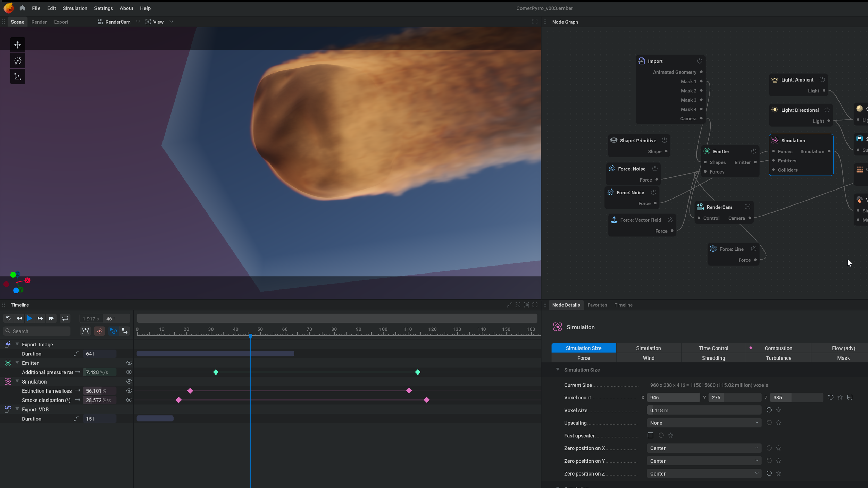Collapse the Export: VDB timeline group

coord(17,409)
